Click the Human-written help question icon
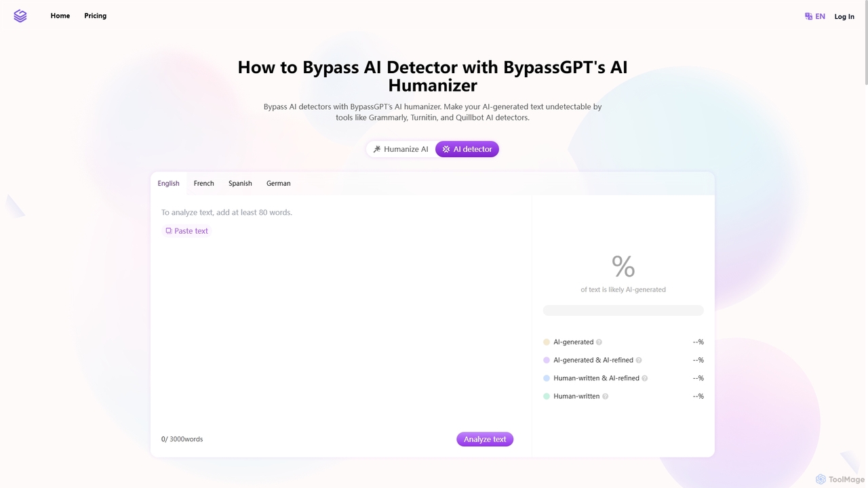Screen dimensions: 868x488 (x=606, y=396)
